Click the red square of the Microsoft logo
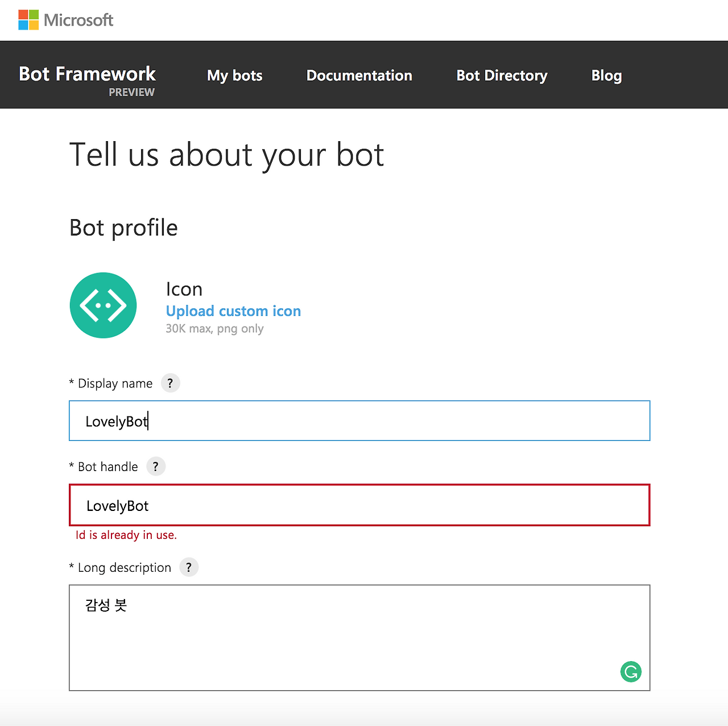Image resolution: width=728 pixels, height=726 pixels. tap(22, 15)
